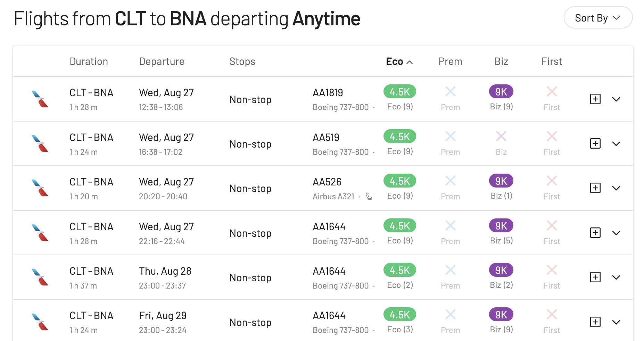Click the unavailable Biz X icon for AA519
The width and height of the screenshot is (644, 341).
pos(501,136)
